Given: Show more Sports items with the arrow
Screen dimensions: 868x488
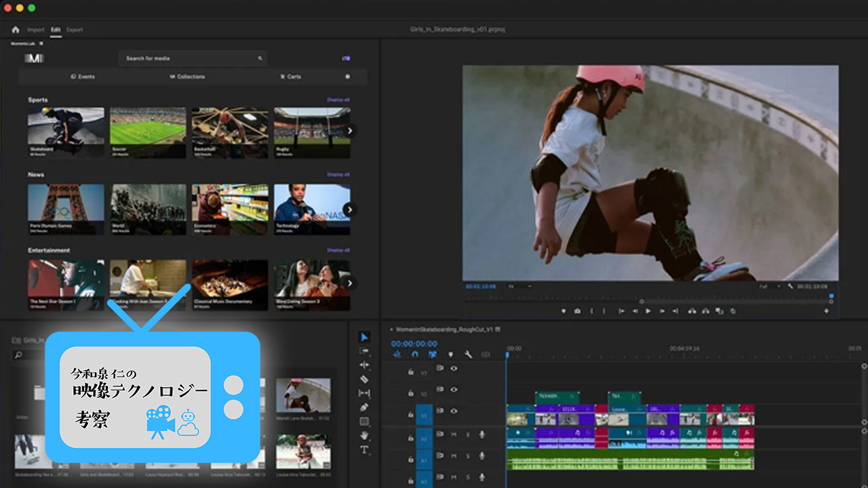Looking at the screenshot, I should 349,131.
